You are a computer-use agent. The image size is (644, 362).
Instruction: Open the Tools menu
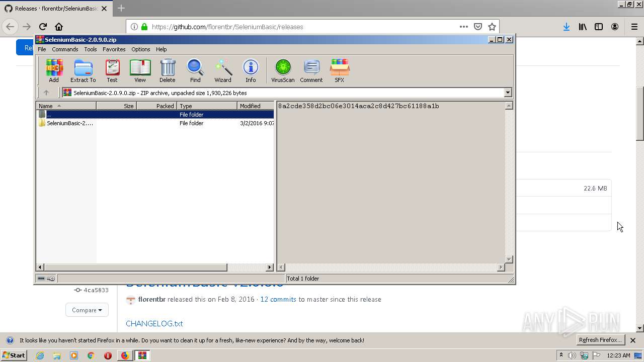point(91,49)
